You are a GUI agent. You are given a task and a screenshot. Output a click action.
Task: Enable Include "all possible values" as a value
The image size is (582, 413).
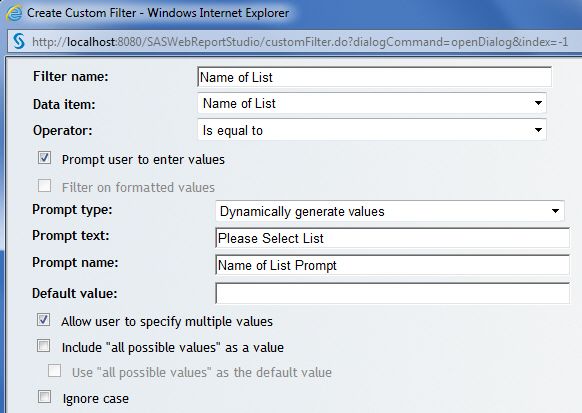pyautogui.click(x=43, y=345)
